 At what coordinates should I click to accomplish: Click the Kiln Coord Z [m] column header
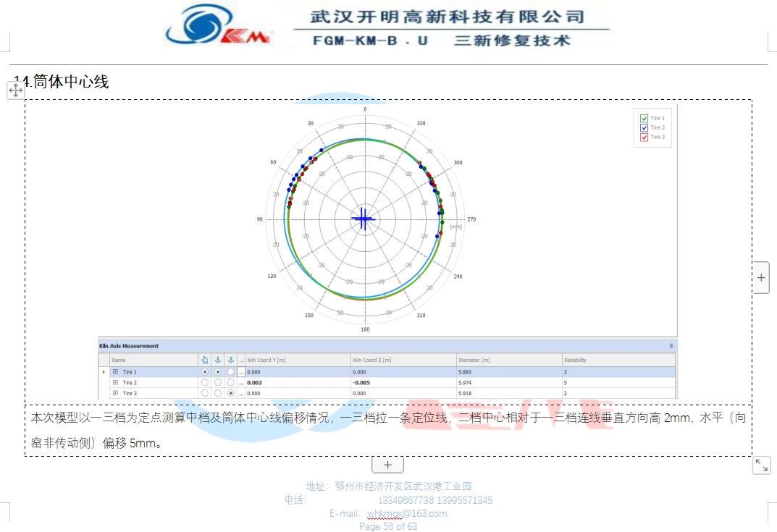pyautogui.click(x=403, y=360)
